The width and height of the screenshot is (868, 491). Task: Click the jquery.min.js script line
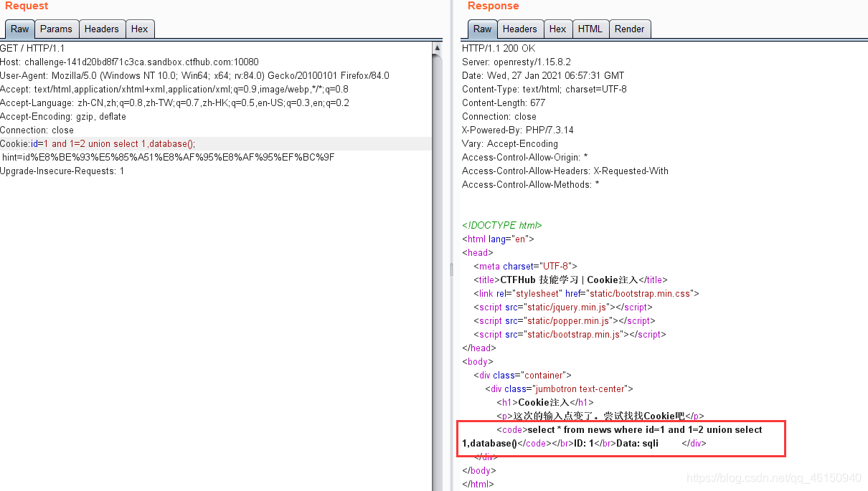(564, 307)
